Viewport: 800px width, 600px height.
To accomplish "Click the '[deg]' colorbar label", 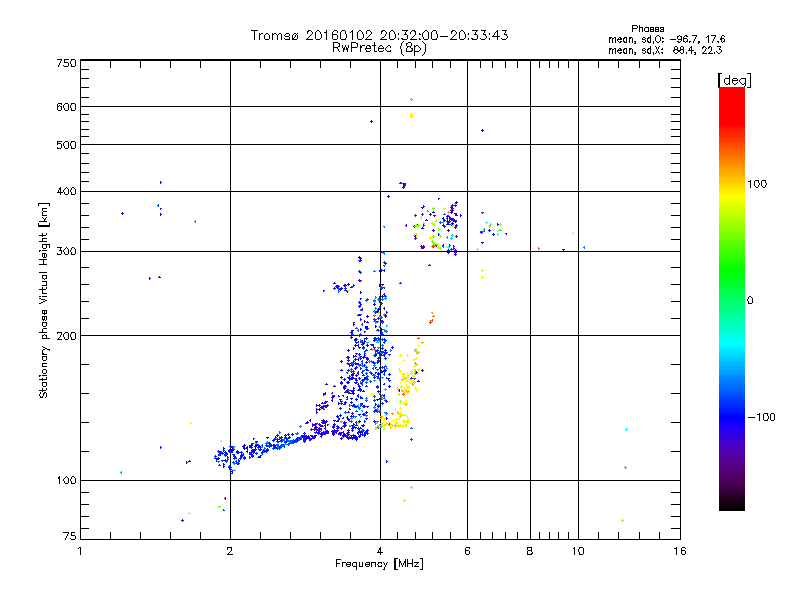I will tap(734, 80).
